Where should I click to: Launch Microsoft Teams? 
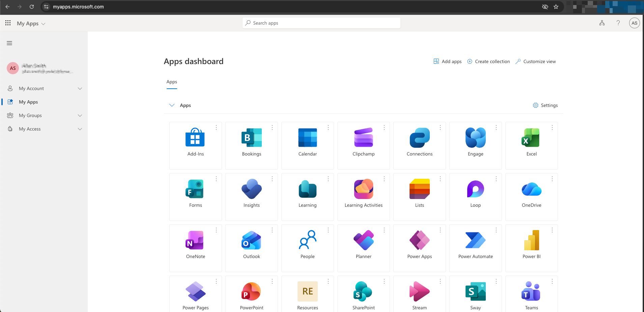[x=531, y=294]
